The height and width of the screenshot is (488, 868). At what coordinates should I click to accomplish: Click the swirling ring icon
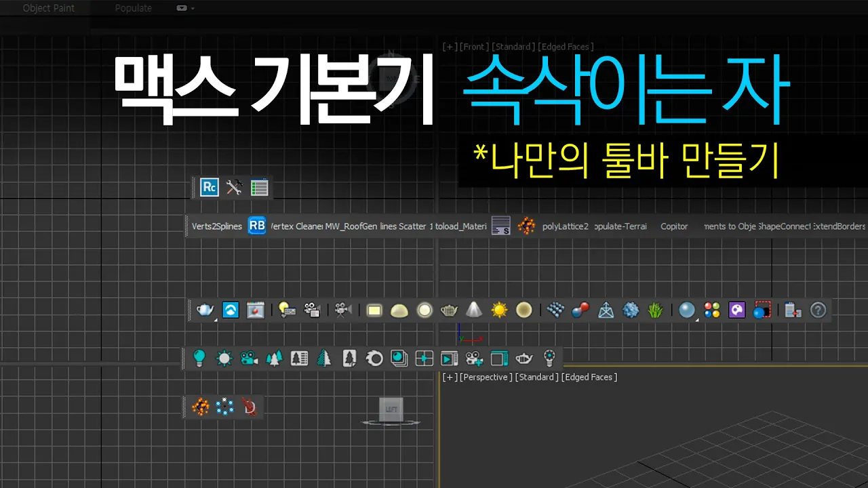click(x=374, y=358)
